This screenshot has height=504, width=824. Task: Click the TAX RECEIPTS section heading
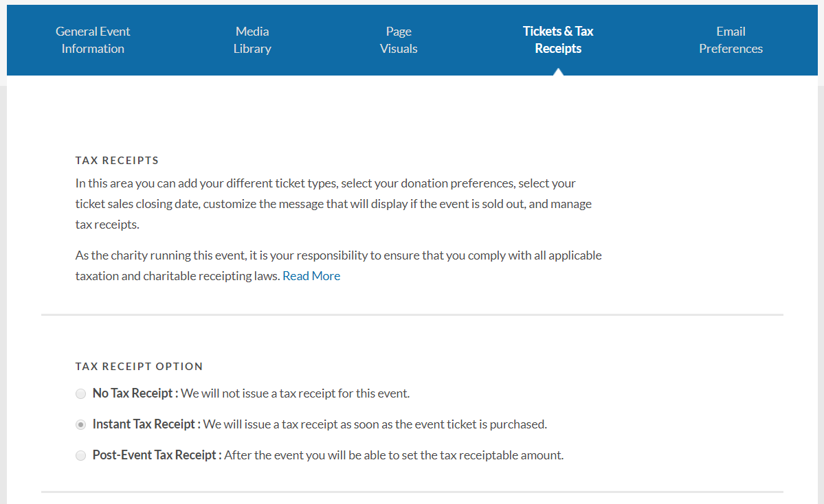pyautogui.click(x=117, y=161)
